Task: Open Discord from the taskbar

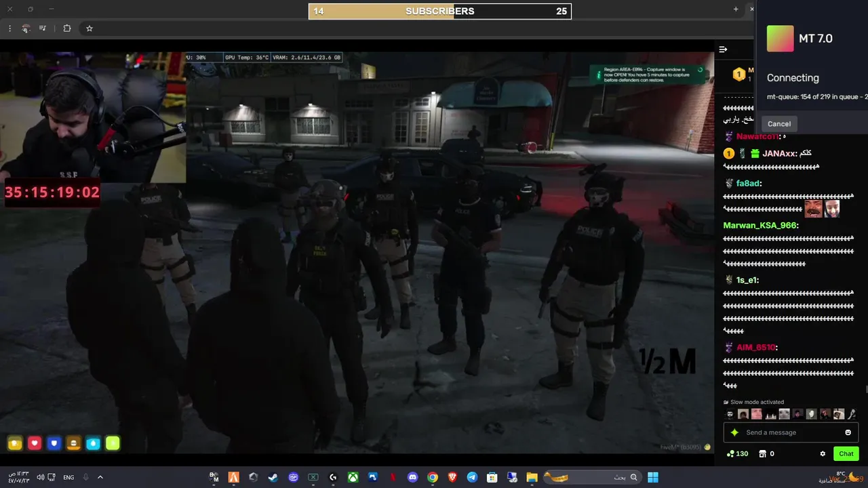Action: [413, 477]
